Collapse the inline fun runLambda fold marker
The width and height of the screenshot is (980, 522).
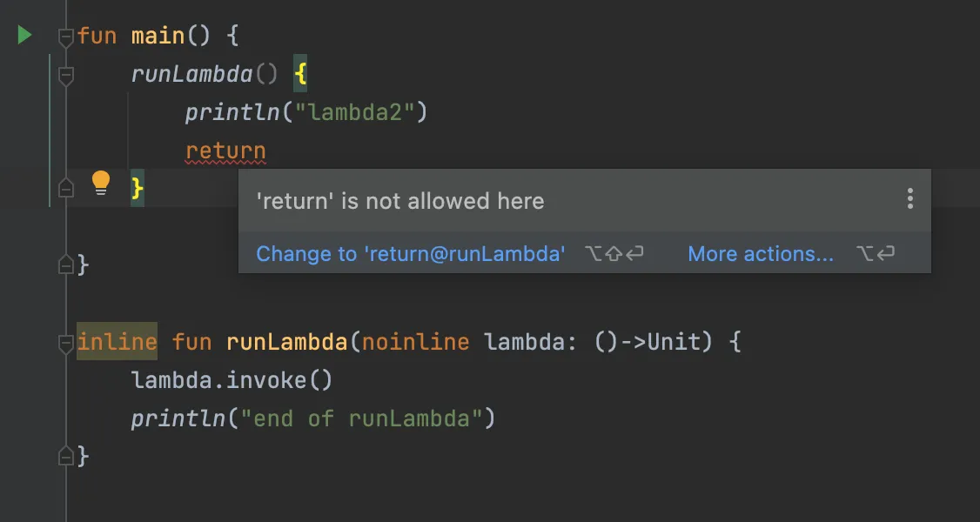[65, 343]
